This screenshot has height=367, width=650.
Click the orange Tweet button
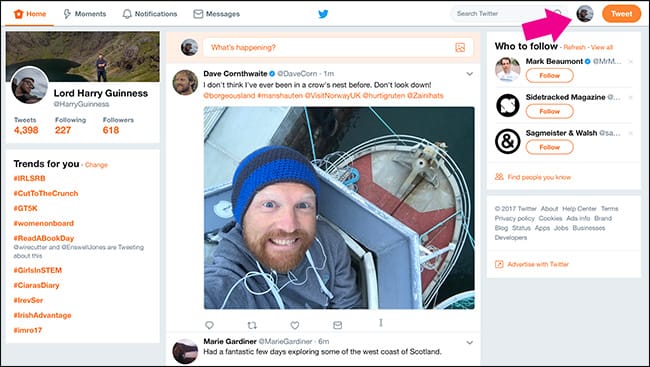click(x=621, y=14)
